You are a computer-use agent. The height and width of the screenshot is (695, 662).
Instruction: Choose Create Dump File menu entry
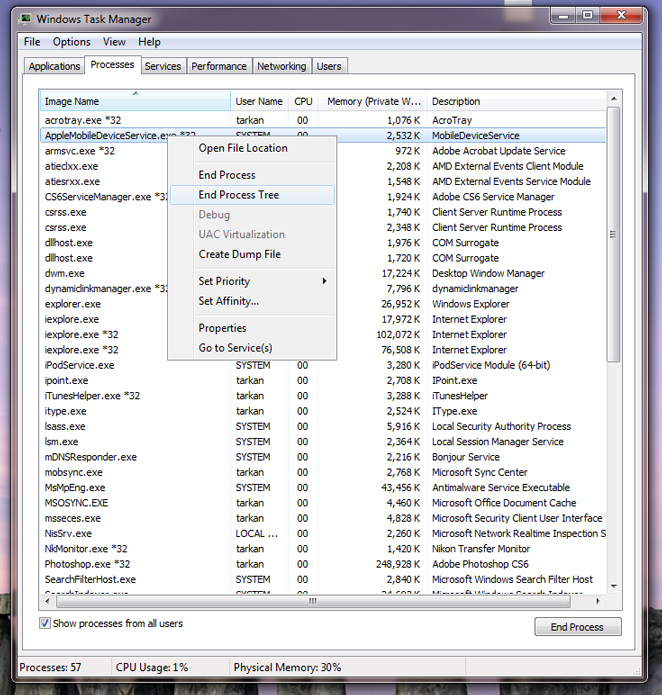click(252, 254)
